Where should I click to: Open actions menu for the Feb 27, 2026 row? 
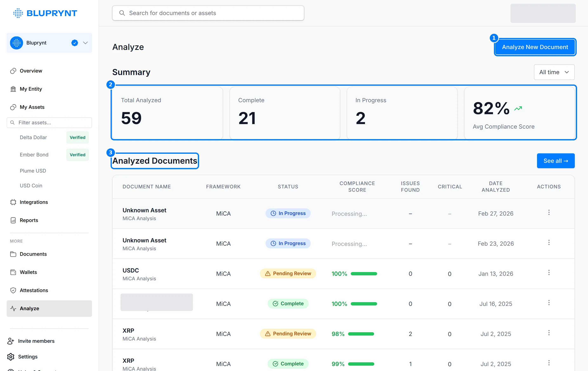tap(549, 213)
